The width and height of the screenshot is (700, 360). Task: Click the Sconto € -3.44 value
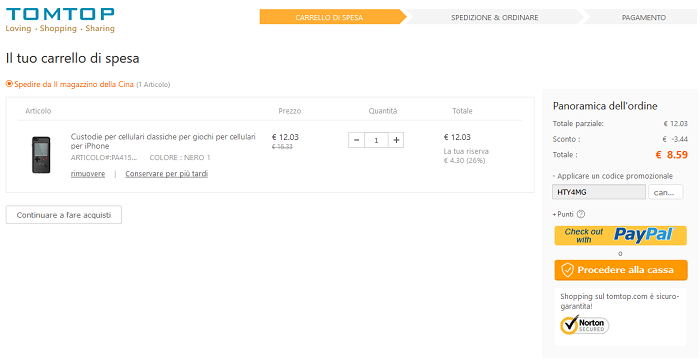675,139
